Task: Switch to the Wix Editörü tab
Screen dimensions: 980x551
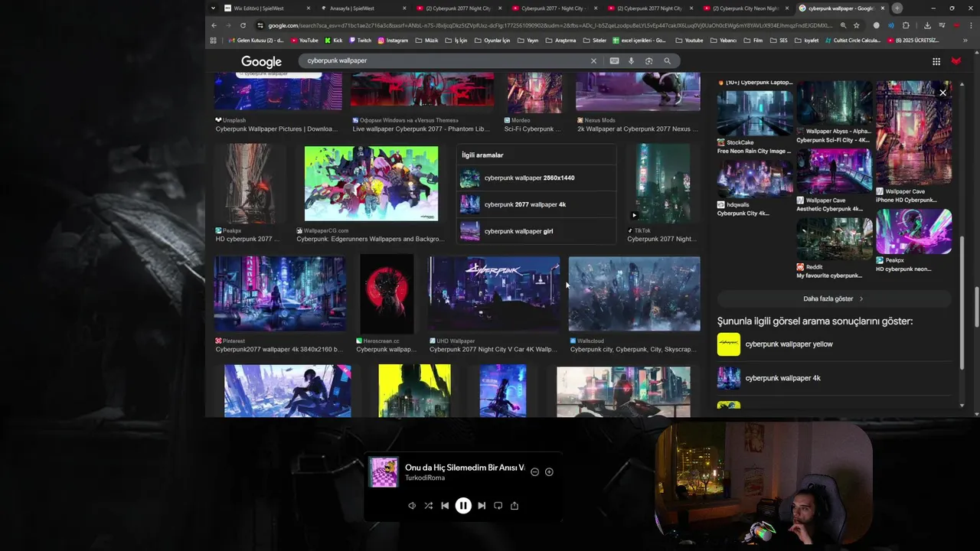Action: [x=265, y=8]
